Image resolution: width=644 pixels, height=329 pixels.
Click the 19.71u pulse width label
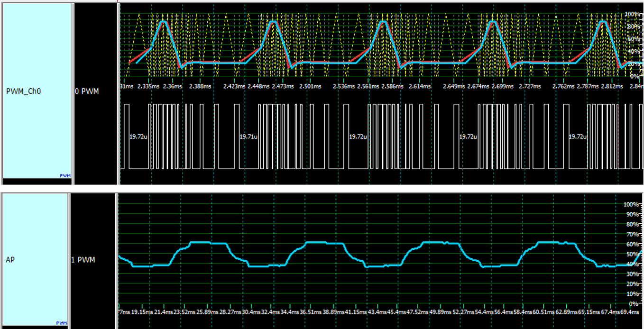tap(248, 137)
